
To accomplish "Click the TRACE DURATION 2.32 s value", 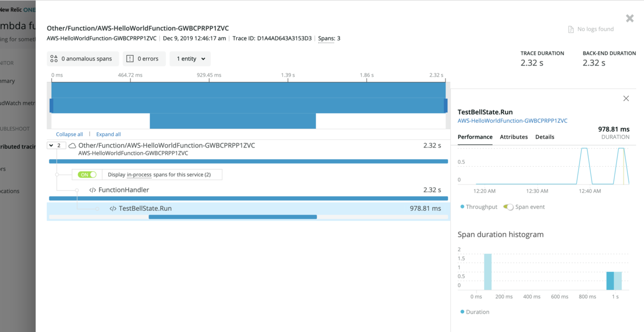I will 532,63.
